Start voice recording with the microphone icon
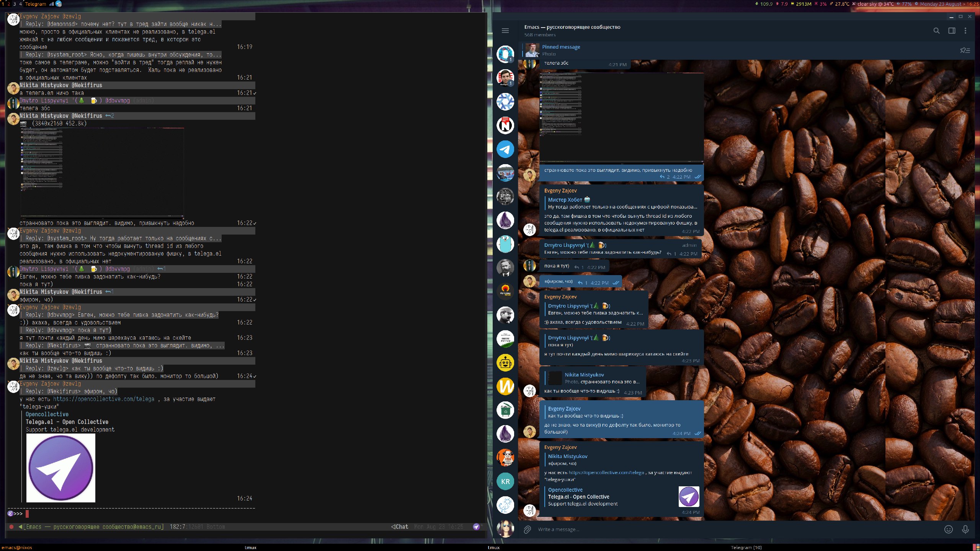Viewport: 980px width, 551px height. (965, 529)
